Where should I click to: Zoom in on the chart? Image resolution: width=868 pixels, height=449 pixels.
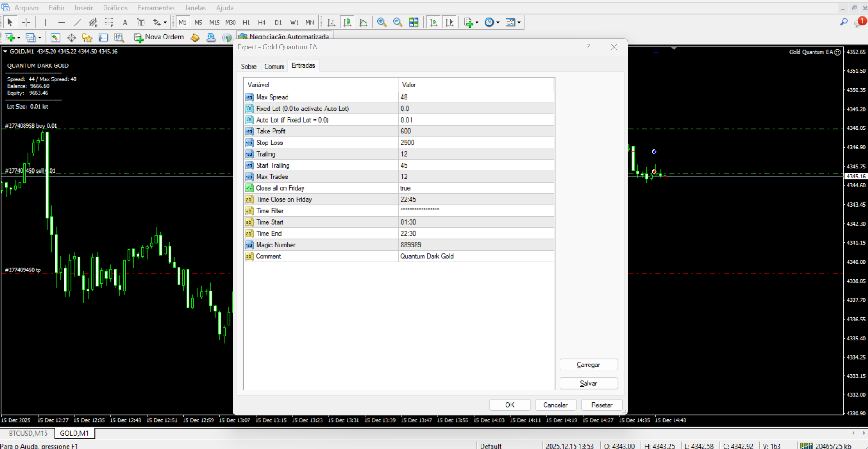coord(382,22)
